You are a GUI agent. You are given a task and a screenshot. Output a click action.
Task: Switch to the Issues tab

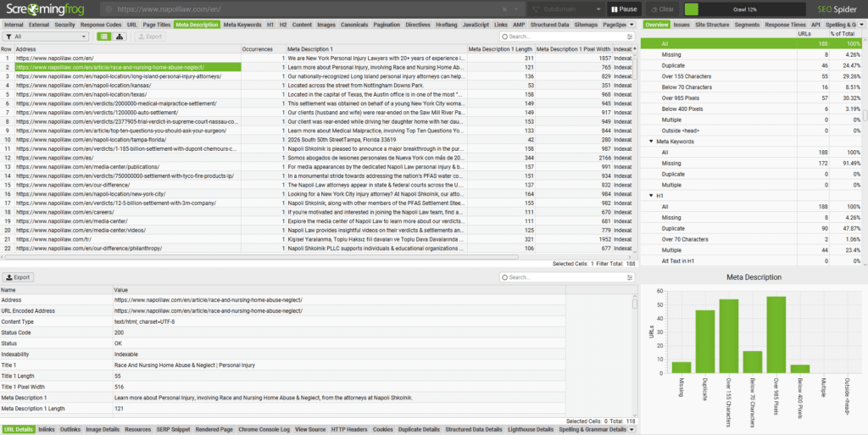click(x=682, y=25)
